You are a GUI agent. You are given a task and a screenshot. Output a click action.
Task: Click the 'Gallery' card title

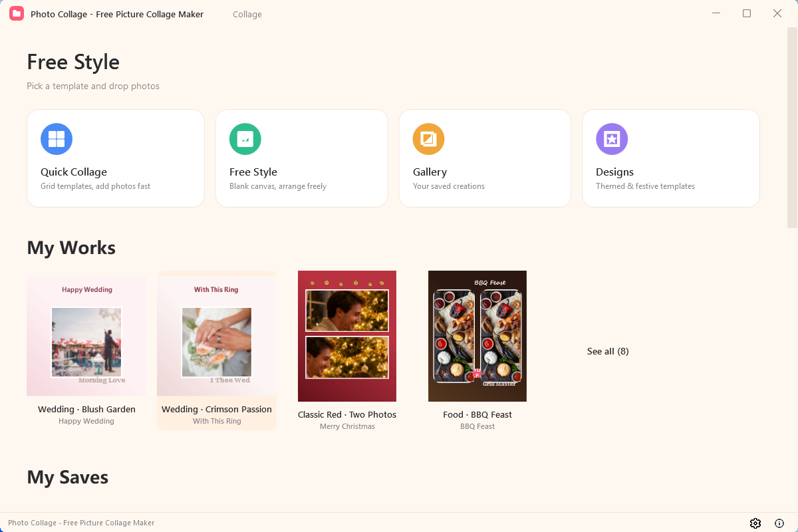(430, 172)
